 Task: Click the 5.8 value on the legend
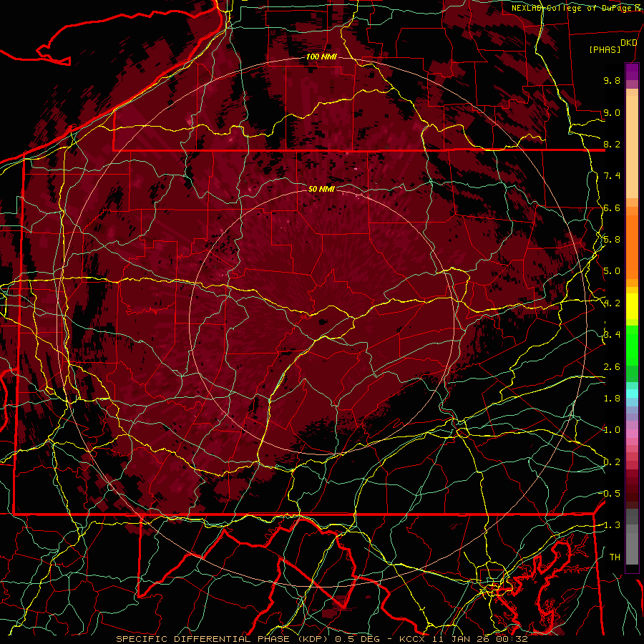(x=612, y=240)
